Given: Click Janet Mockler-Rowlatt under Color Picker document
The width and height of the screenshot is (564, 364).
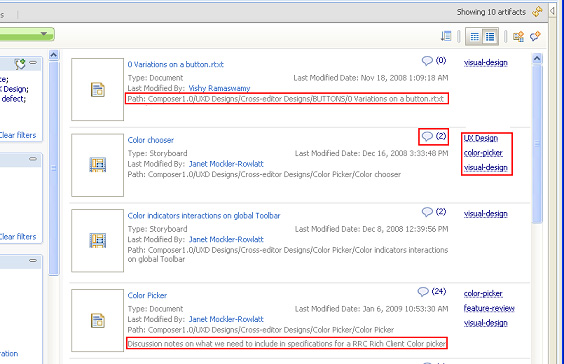Looking at the screenshot, I should tap(226, 319).
